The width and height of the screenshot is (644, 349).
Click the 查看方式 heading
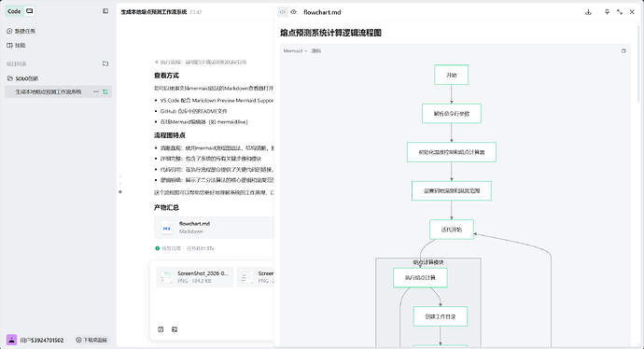[x=166, y=76]
